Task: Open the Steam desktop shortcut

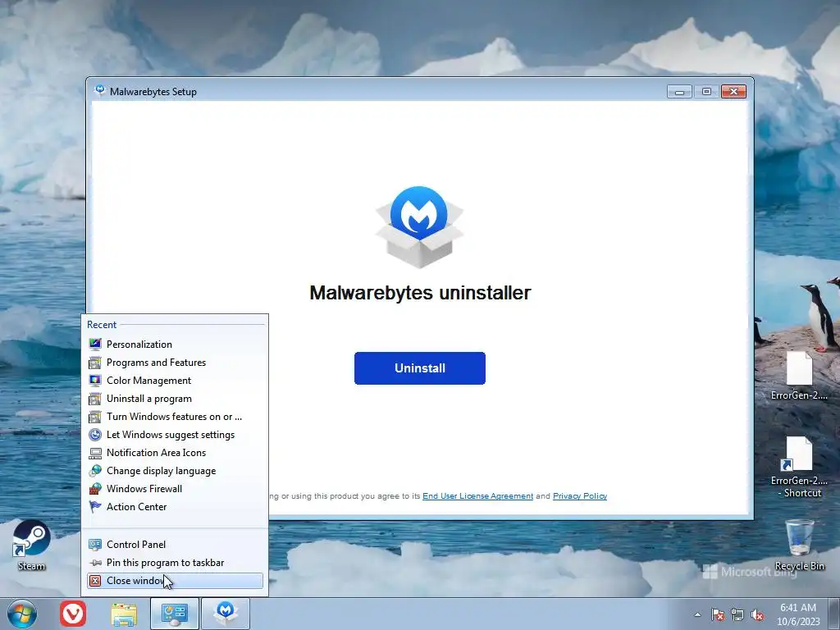Action: point(32,546)
